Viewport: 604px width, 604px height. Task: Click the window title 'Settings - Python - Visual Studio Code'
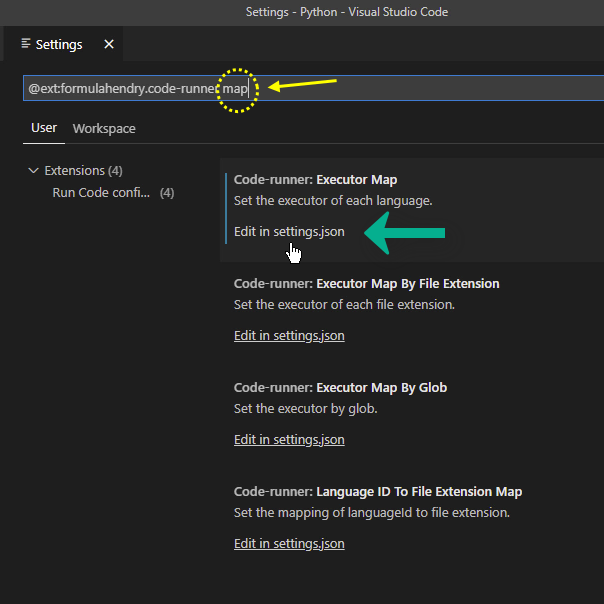[x=347, y=12]
